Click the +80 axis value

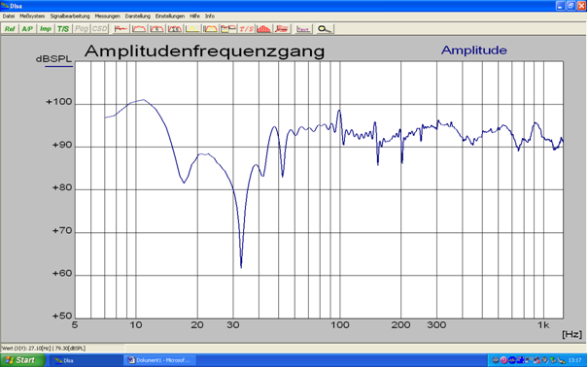click(62, 187)
